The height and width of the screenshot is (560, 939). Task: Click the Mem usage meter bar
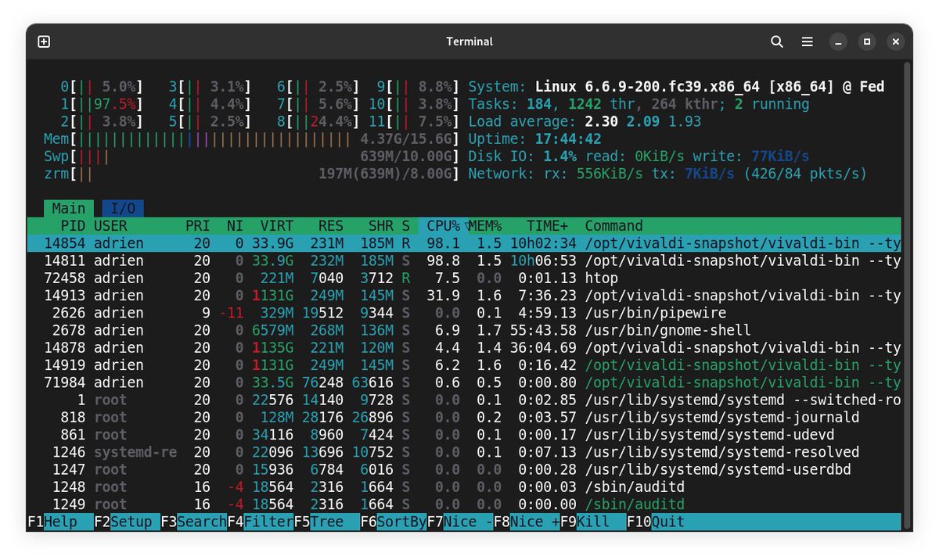[x=251, y=139]
